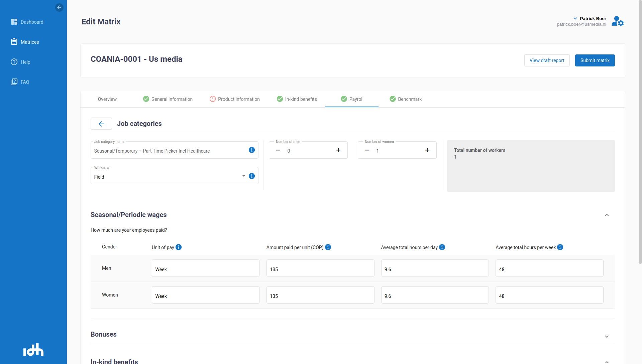Image resolution: width=642 pixels, height=364 pixels.
Task: Go back using the Job categories arrow button
Action: (101, 124)
